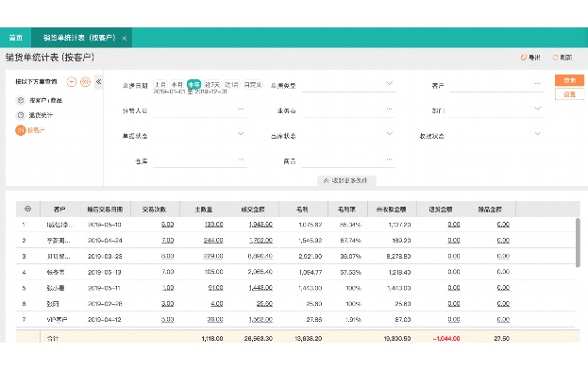Select the 近7天 date range option
Screen dimensions: 588x370
(212, 84)
